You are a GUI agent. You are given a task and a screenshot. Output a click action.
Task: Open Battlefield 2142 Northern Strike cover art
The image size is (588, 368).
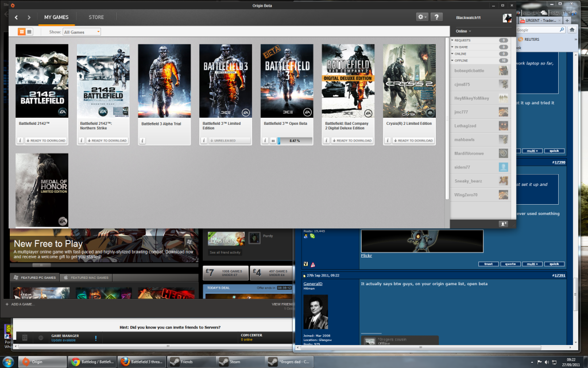[103, 81]
